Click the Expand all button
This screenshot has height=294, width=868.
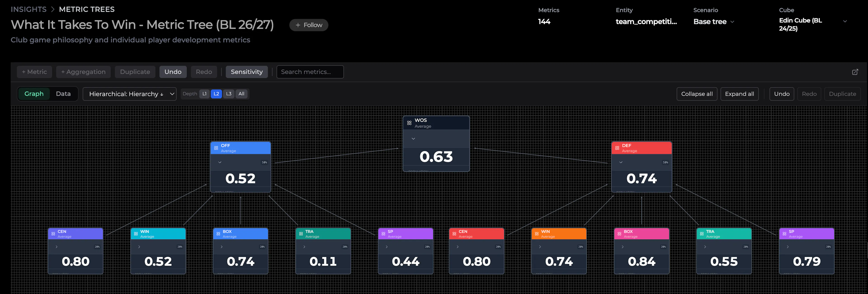[x=739, y=94]
